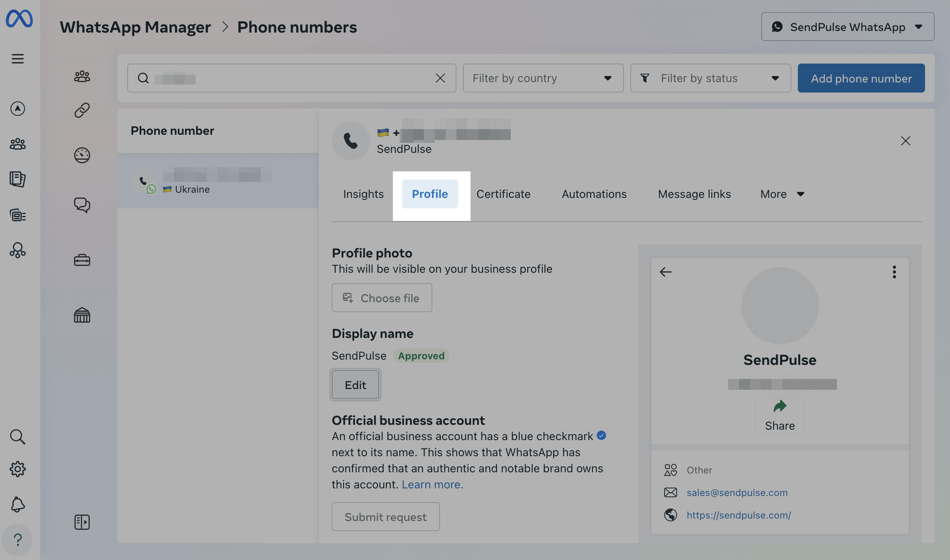Click the Phone number column header
950x560 pixels.
point(172,131)
